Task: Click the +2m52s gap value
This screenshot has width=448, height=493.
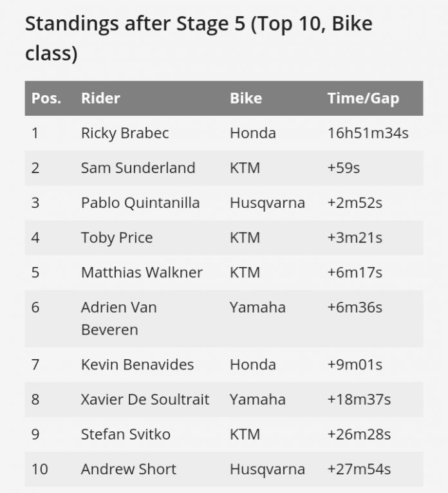Action: [355, 203]
